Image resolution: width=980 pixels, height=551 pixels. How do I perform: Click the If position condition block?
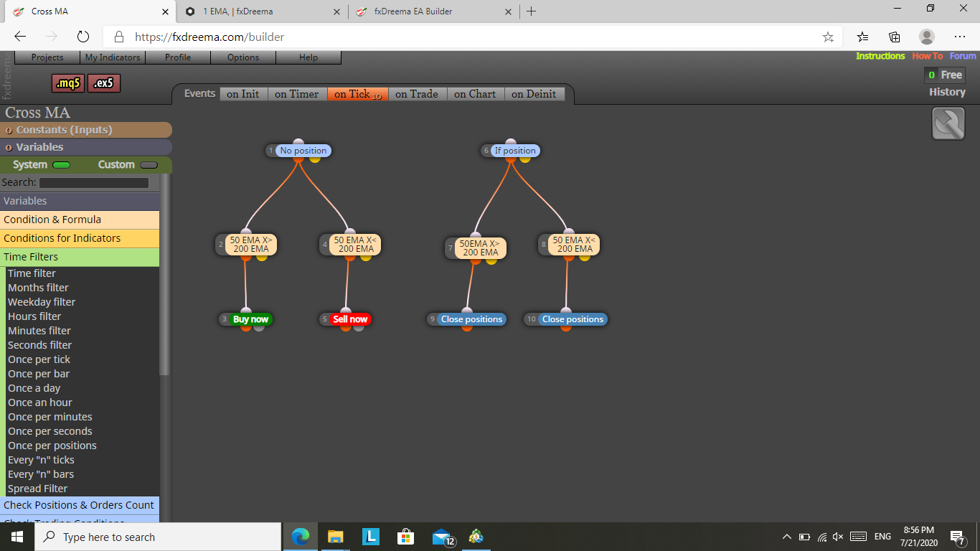click(x=515, y=151)
